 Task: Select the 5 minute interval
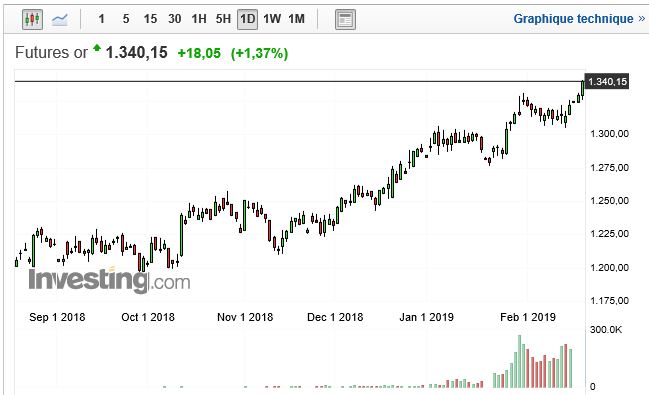[x=126, y=19]
